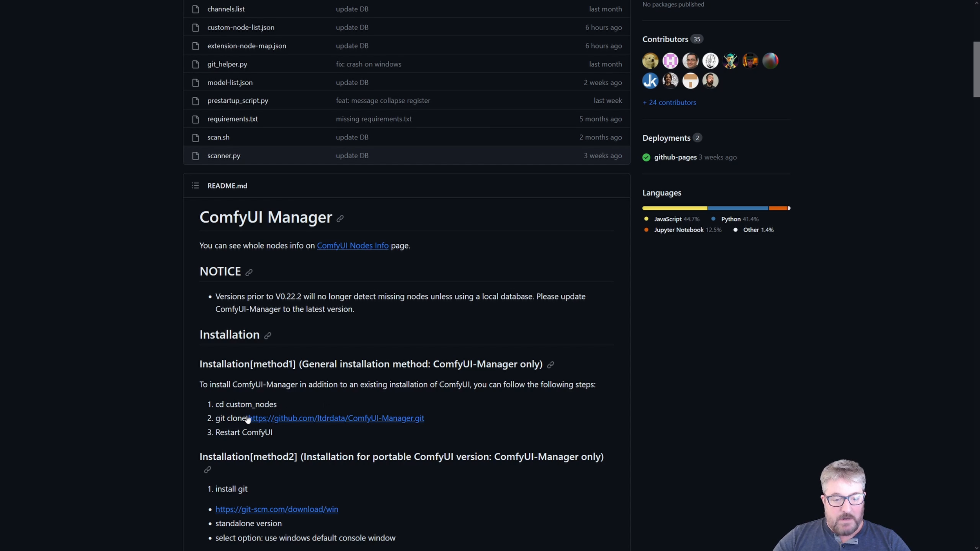The width and height of the screenshot is (980, 551).
Task: Click '5 months ago' on requirements.txt row
Action: pyautogui.click(x=601, y=119)
